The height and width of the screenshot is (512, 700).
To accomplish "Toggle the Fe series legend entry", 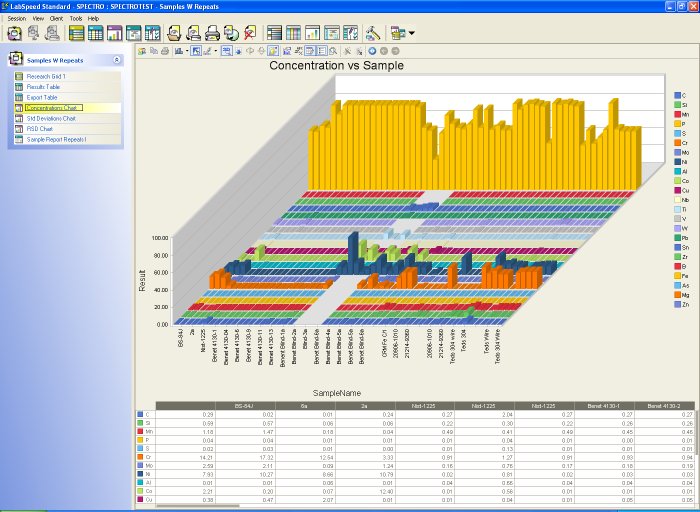I will coord(678,277).
